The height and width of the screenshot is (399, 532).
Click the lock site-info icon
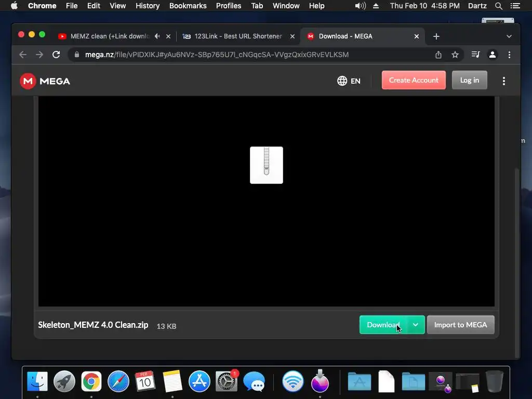pos(77,55)
